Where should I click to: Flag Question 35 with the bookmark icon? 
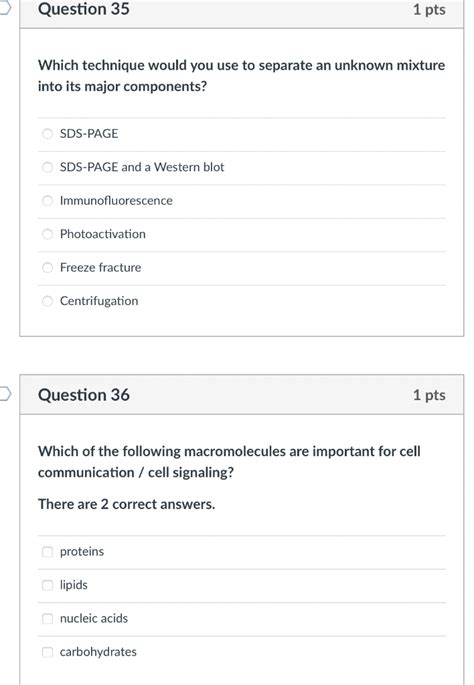pos(4,8)
